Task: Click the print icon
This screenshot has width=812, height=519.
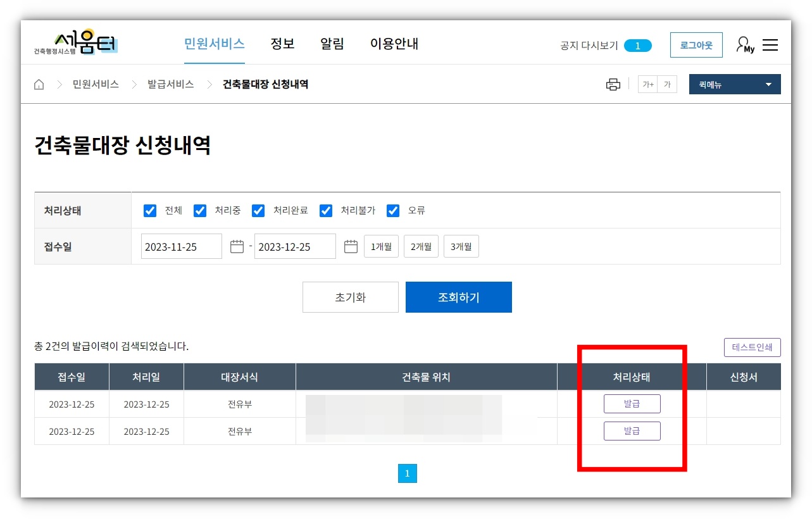Action: pos(612,84)
